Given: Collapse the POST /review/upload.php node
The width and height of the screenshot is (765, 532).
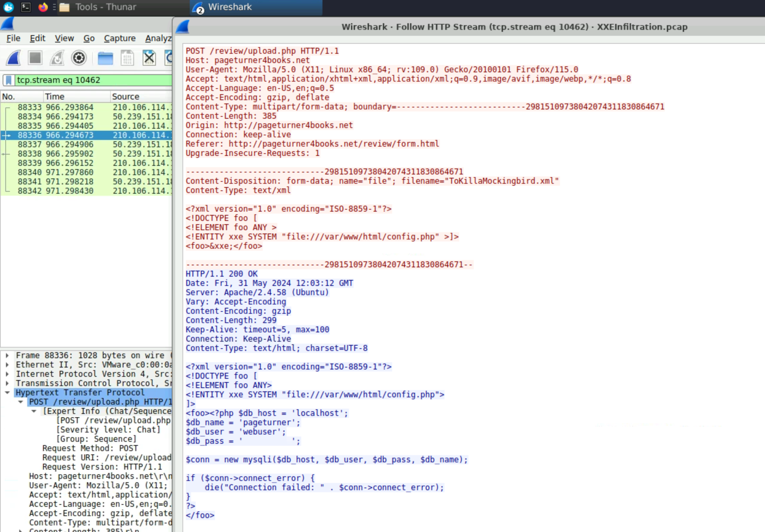Looking at the screenshot, I should click(x=21, y=402).
